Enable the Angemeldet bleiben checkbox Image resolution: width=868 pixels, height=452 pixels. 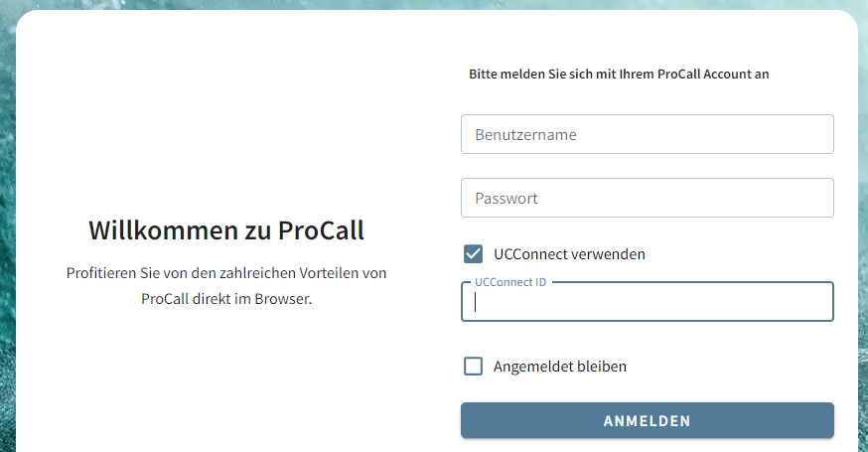click(x=474, y=367)
